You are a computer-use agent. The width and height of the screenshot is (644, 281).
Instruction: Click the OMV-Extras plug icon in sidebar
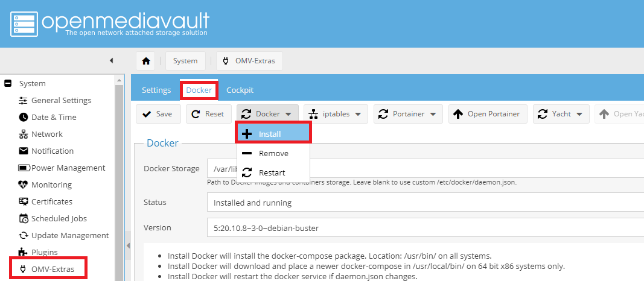click(24, 269)
